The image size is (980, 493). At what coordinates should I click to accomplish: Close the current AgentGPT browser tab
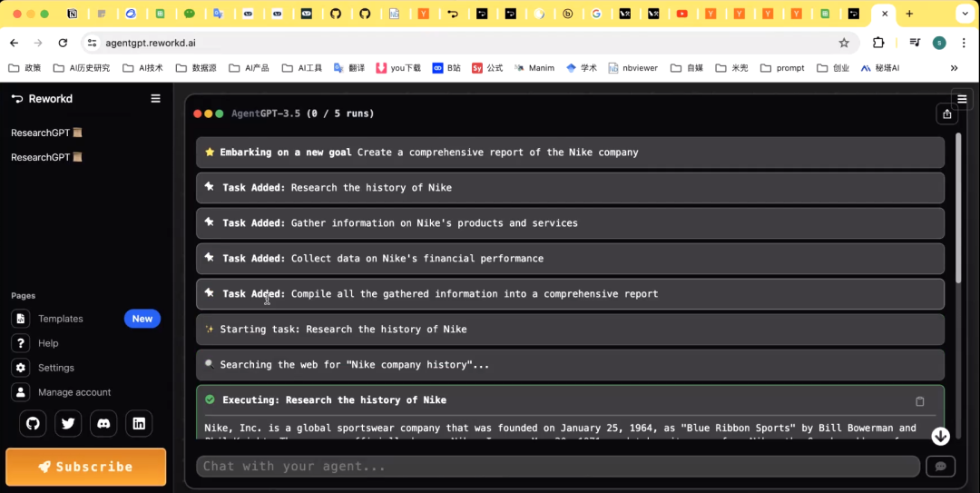(x=885, y=14)
